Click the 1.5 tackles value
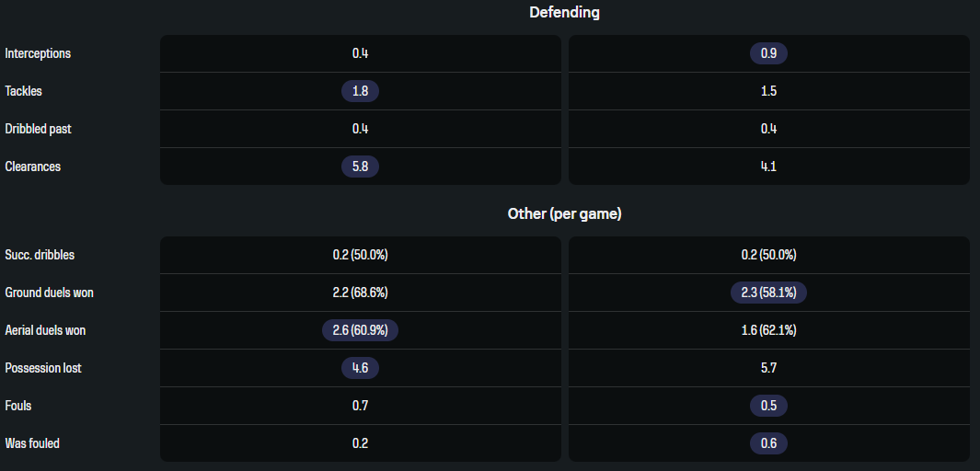 point(768,91)
